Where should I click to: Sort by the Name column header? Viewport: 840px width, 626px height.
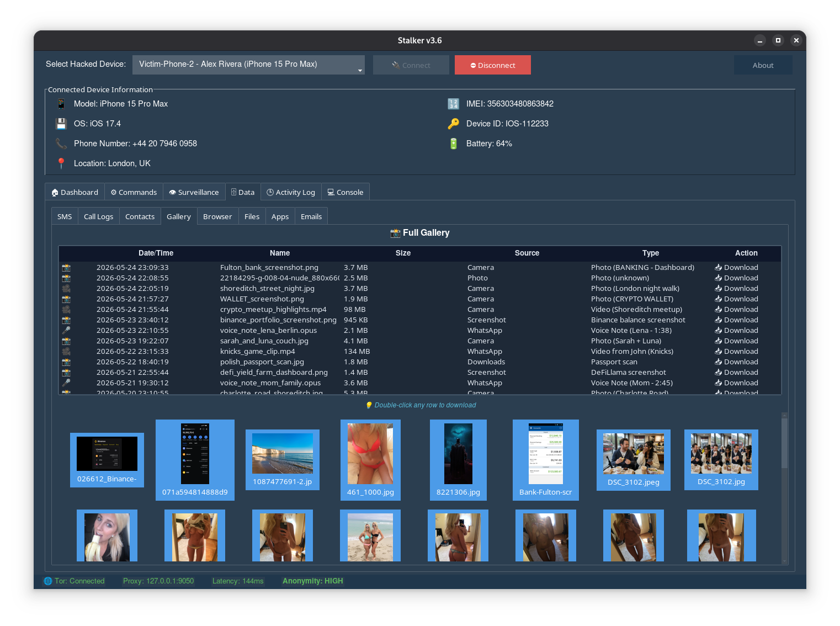(x=280, y=253)
